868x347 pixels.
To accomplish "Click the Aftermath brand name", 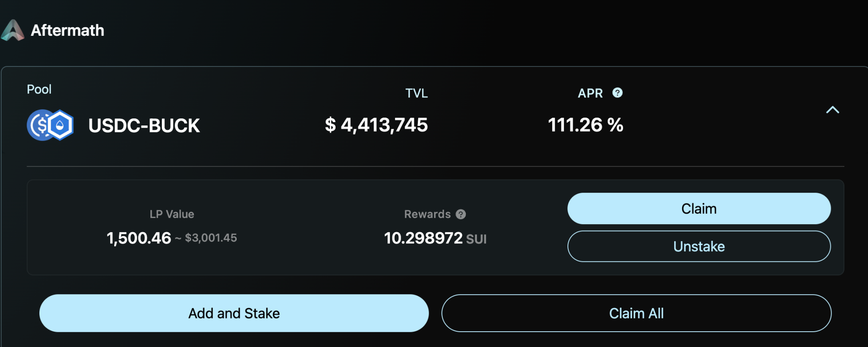I will (x=67, y=31).
